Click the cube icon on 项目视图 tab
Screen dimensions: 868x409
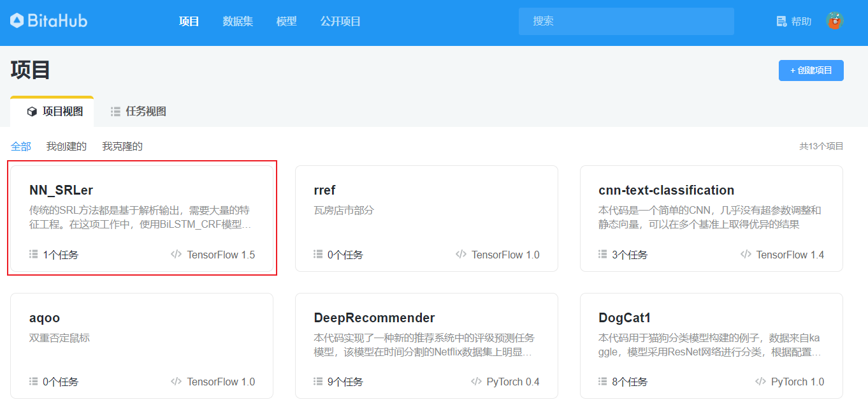[x=32, y=112]
